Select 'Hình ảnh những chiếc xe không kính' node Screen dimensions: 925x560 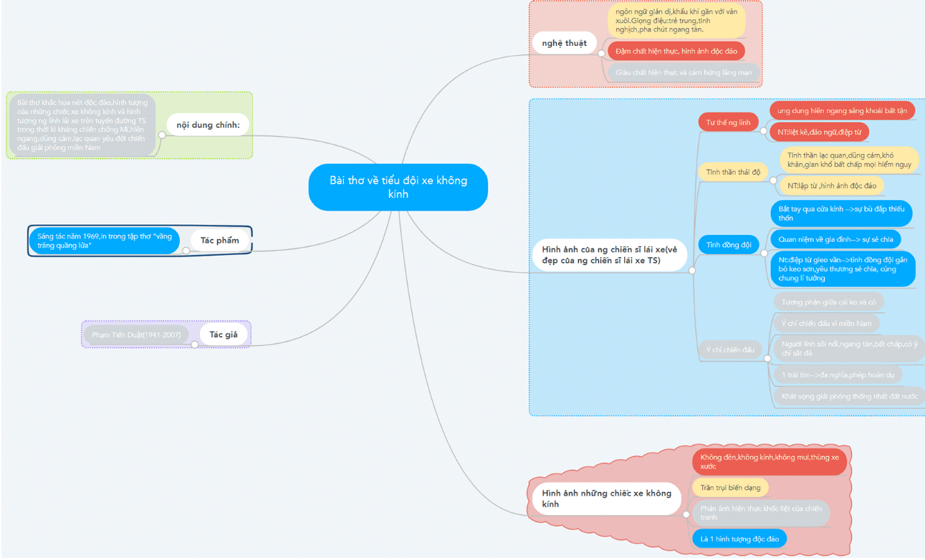tap(607, 498)
